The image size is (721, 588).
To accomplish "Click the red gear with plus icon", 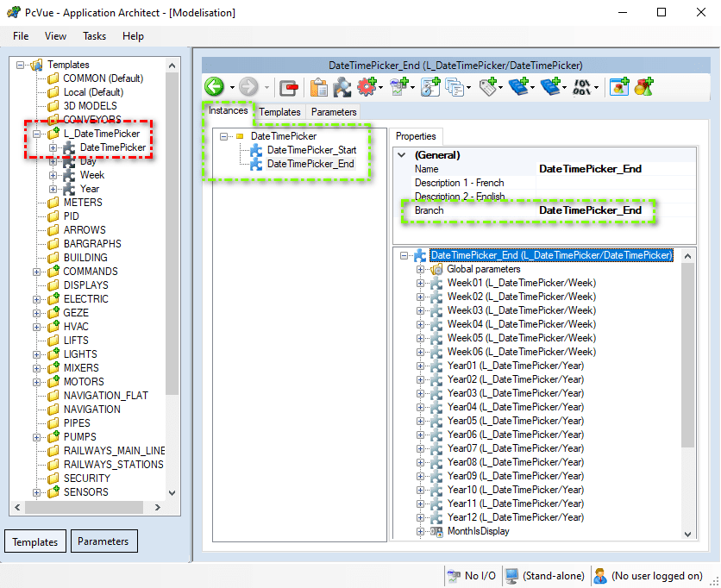I will [x=367, y=87].
